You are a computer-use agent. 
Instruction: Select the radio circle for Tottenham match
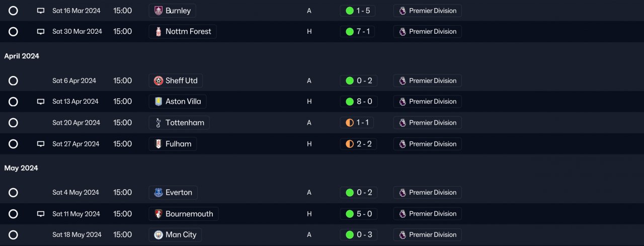point(13,123)
